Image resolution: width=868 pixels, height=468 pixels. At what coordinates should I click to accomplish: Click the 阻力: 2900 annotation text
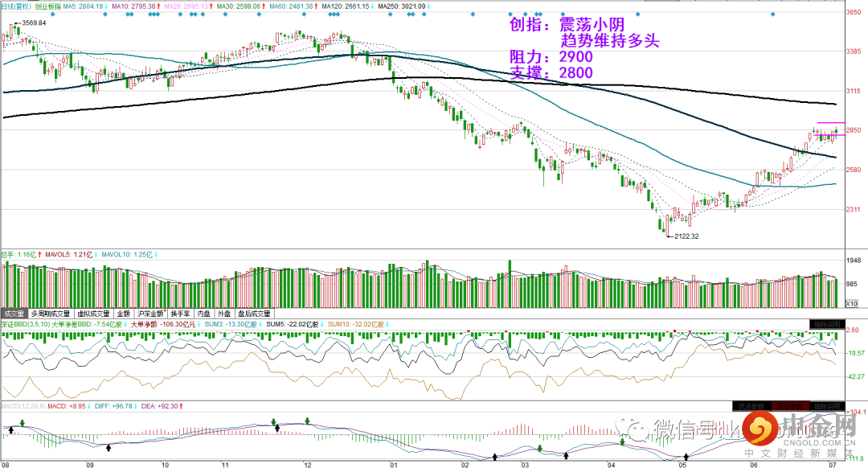point(551,56)
